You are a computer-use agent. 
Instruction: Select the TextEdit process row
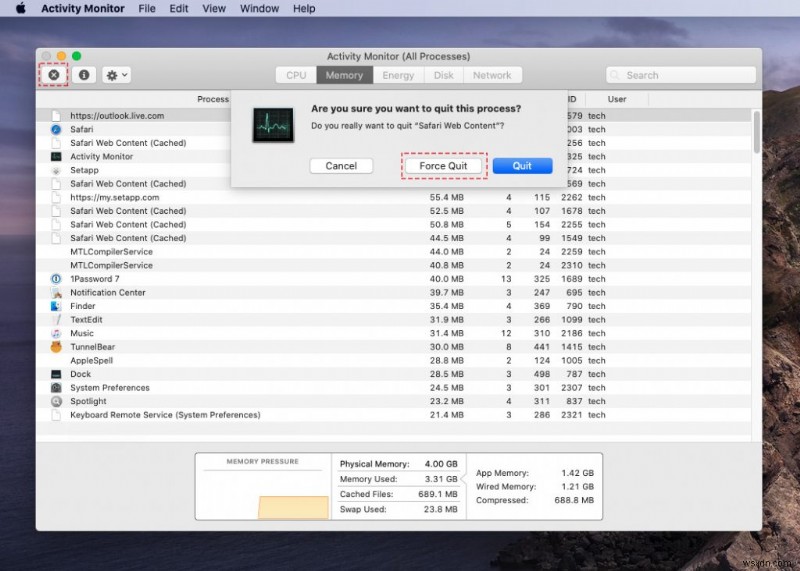[393, 320]
